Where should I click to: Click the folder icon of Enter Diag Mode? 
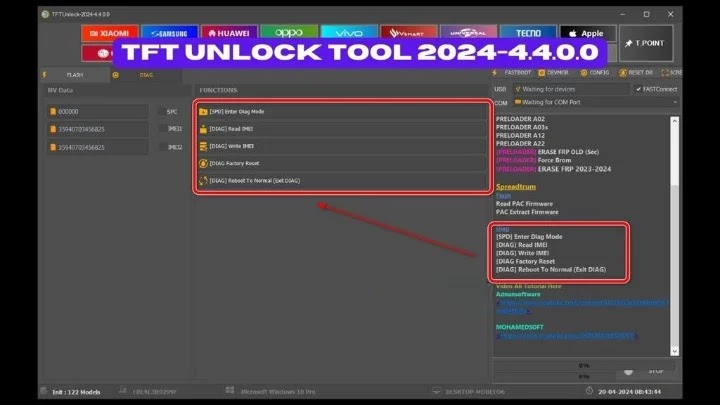pyautogui.click(x=203, y=112)
